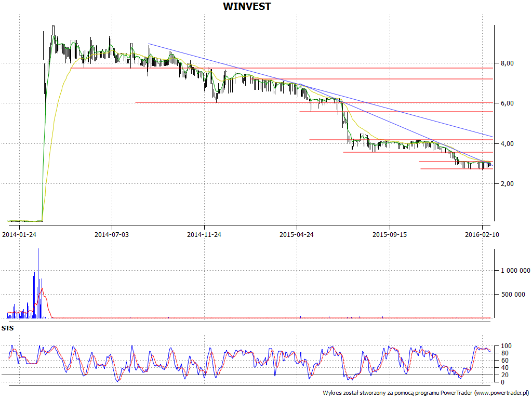The height and width of the screenshot is (399, 532).
Task: Click the 60 level STS label
Action: pyautogui.click(x=505, y=361)
